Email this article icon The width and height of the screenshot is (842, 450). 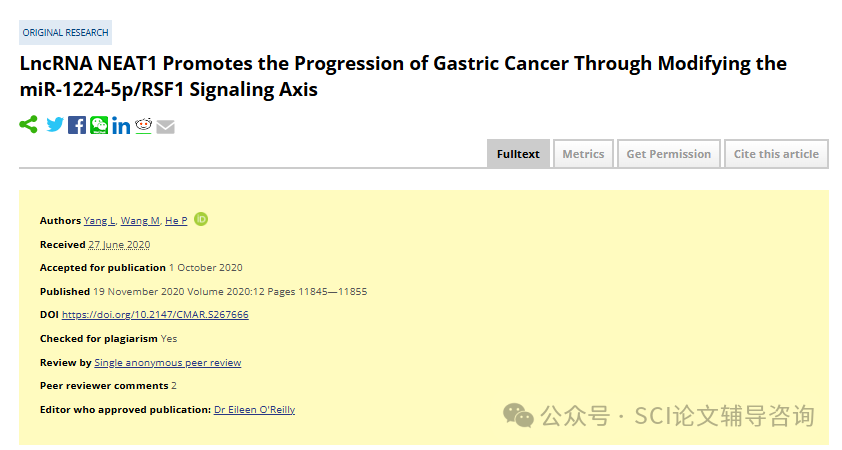pos(165,127)
